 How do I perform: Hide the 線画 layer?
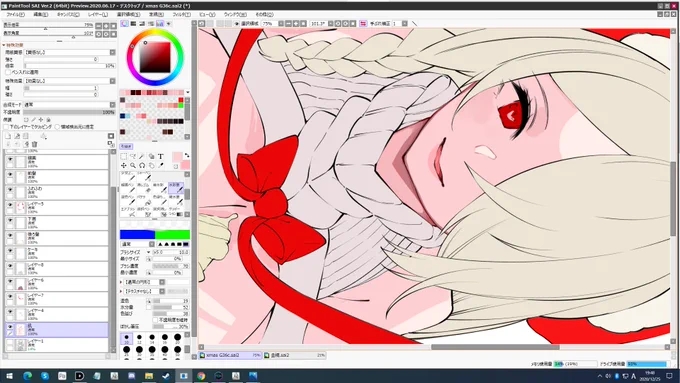pyautogui.click(x=10, y=159)
